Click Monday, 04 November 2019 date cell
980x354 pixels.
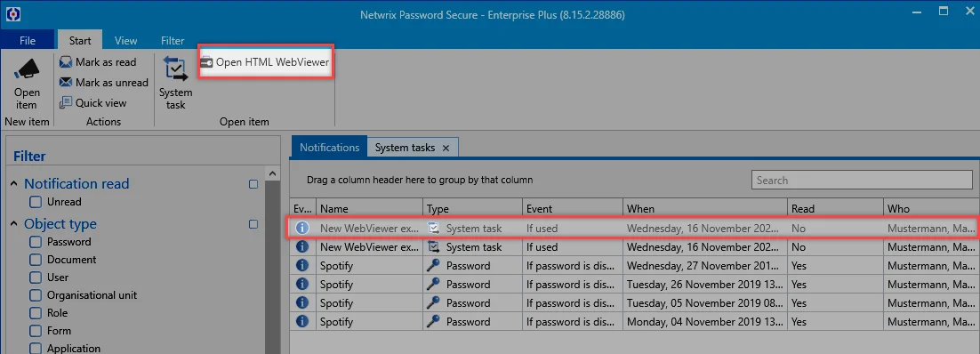705,322
